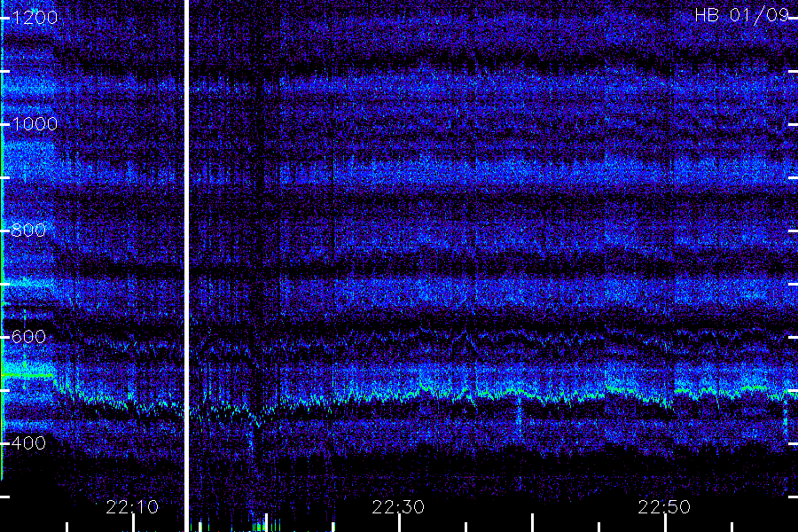Viewport: 798px width, 532px height.
Task: Click the white vertical time marker line
Action: pos(186,266)
